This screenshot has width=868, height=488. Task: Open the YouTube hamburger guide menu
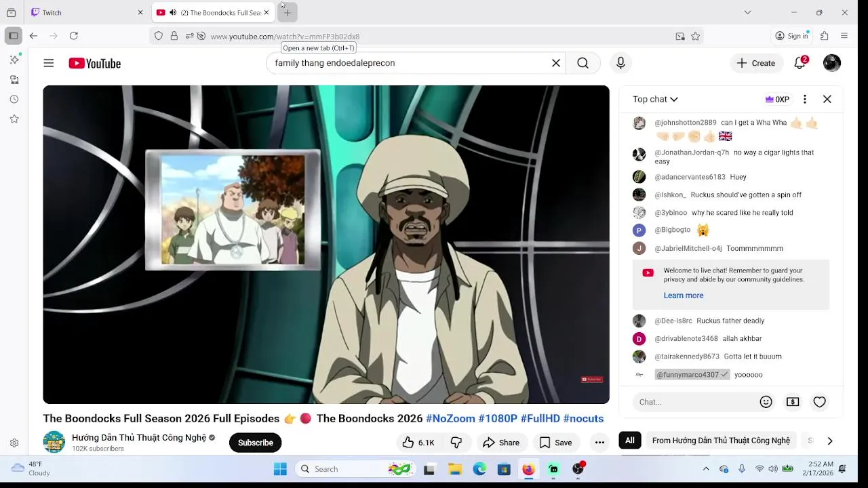49,63
